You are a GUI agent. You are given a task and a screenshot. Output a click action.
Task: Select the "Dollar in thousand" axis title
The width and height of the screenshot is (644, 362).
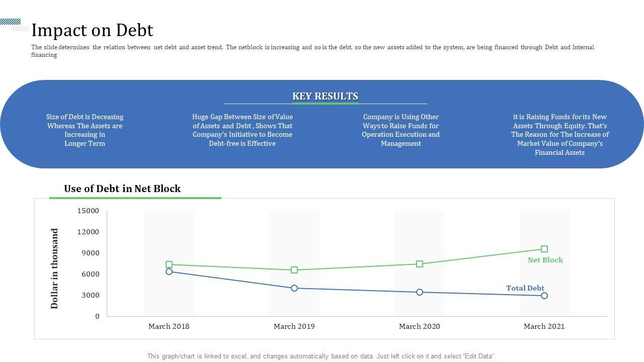tap(54, 268)
